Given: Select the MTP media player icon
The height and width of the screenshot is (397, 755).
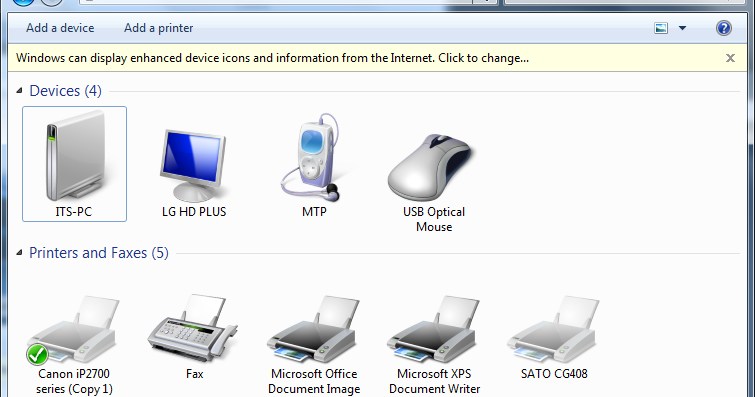Looking at the screenshot, I should tap(311, 157).
